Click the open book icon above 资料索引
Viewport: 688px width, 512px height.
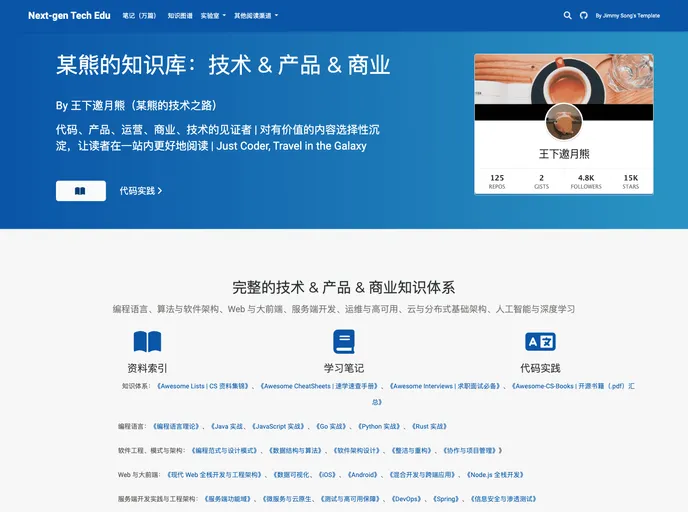(x=147, y=342)
